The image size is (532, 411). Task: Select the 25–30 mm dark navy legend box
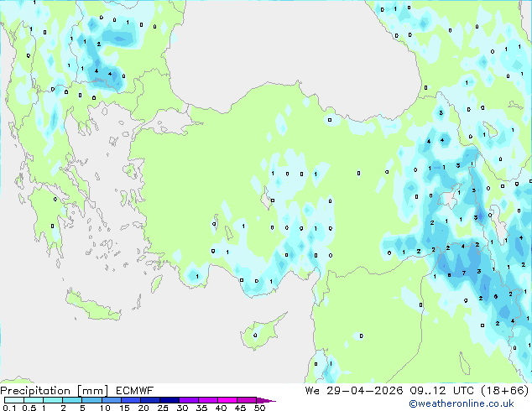pos(170,400)
